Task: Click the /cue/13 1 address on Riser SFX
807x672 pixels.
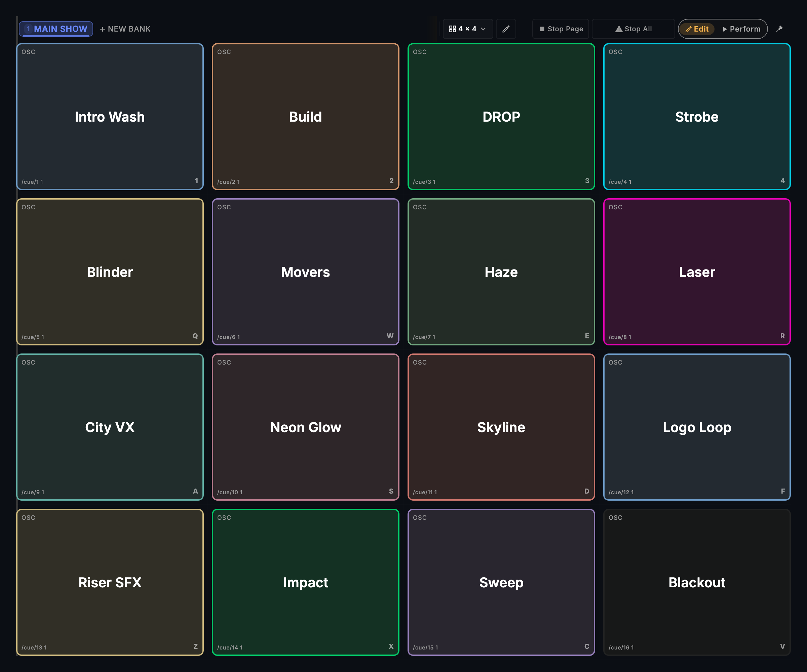Action: 34,647
